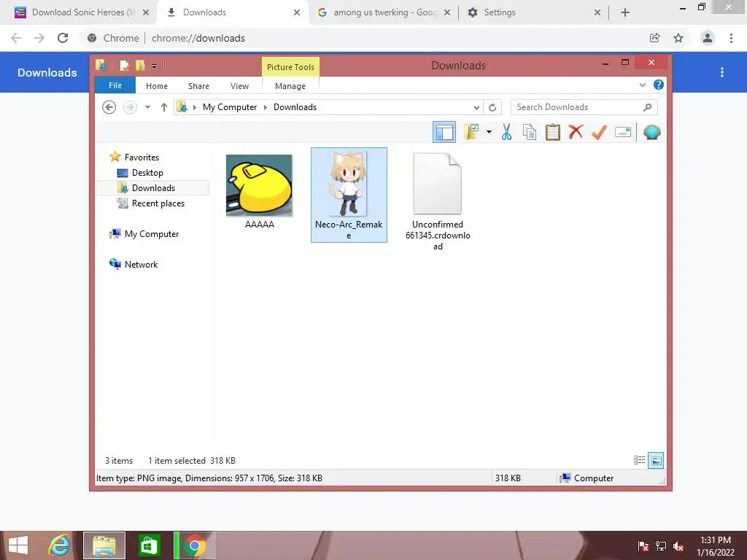Click the red X Delete icon
747x560 pixels.
click(x=576, y=131)
